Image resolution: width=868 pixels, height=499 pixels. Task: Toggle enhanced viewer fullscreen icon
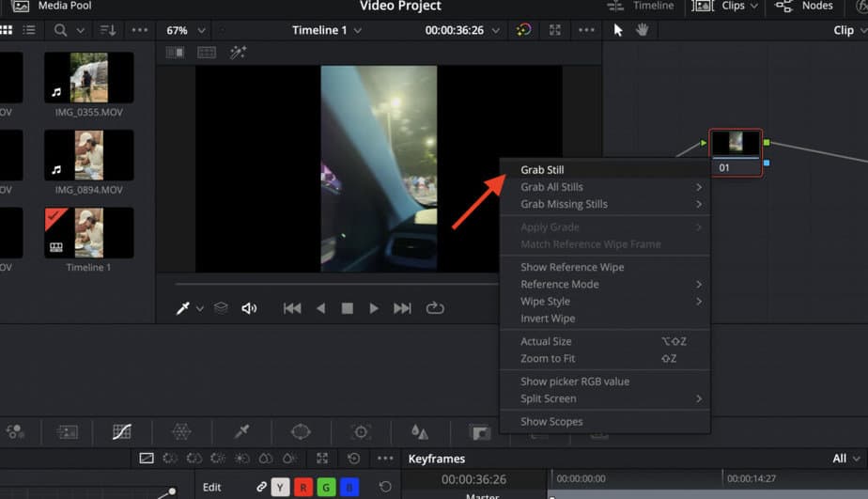point(554,30)
